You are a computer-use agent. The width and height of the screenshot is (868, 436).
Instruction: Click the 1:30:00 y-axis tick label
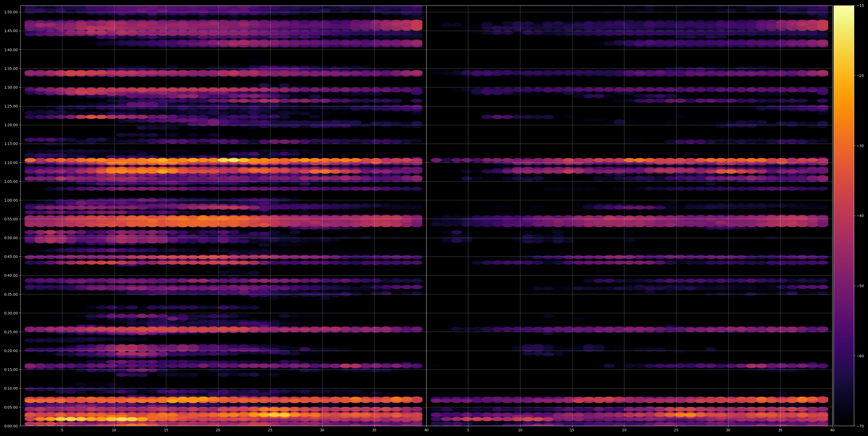11,87
